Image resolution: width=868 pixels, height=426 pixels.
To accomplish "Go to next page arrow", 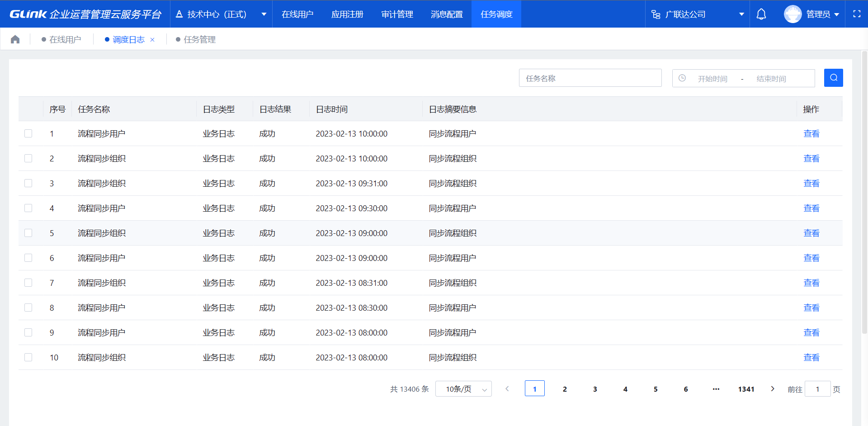I will [773, 388].
